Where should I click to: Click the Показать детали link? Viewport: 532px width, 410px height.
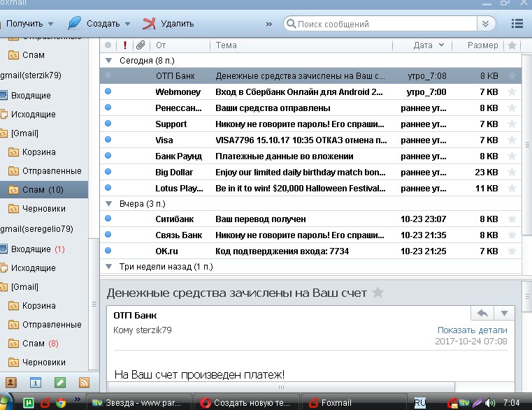point(472,330)
